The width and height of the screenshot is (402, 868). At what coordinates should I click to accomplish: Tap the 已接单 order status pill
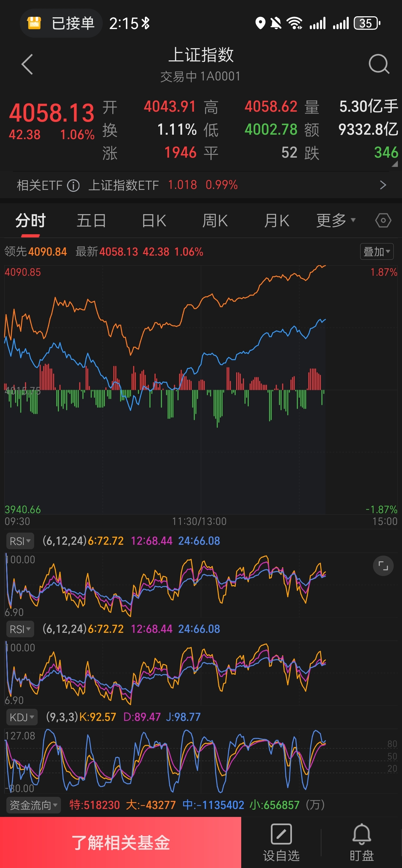[x=61, y=23]
